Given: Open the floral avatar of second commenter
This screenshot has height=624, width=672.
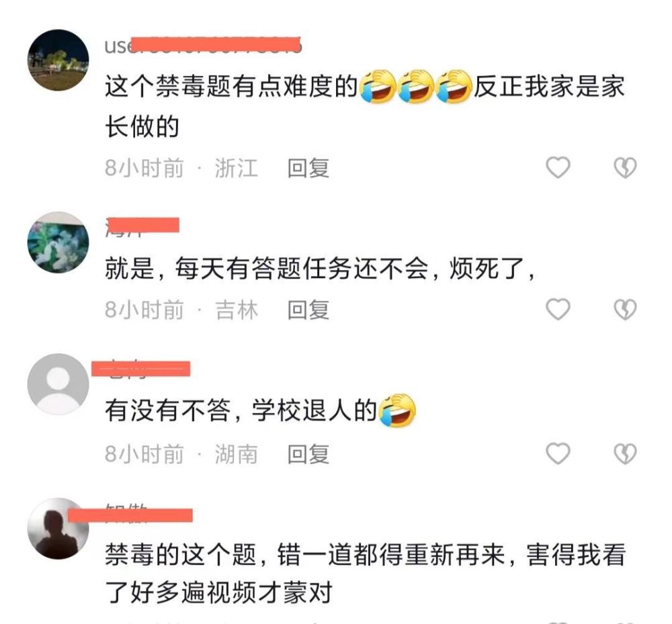Looking at the screenshot, I should tap(58, 242).
